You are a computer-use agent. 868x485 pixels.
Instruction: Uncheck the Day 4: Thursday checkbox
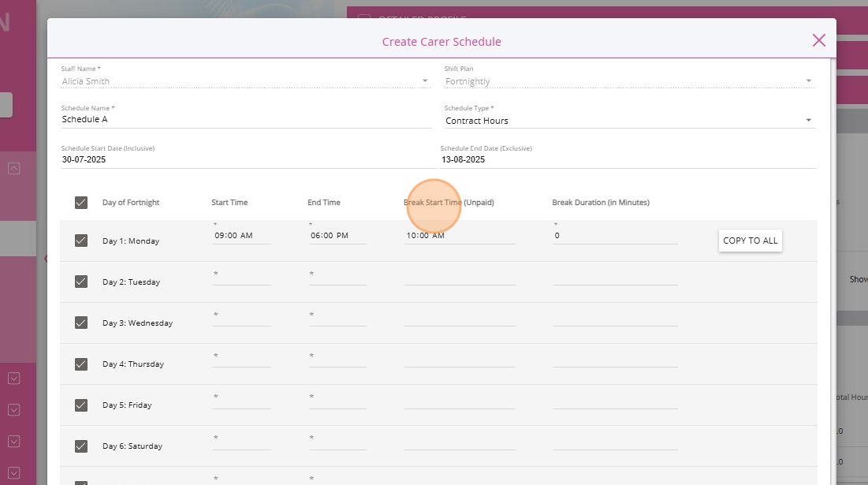coord(81,364)
